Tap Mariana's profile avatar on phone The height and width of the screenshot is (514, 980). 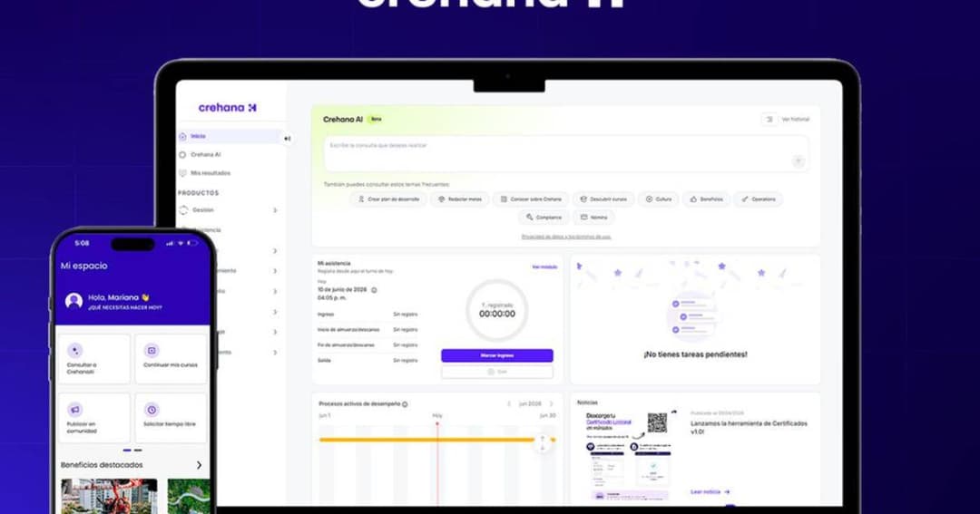click(73, 302)
